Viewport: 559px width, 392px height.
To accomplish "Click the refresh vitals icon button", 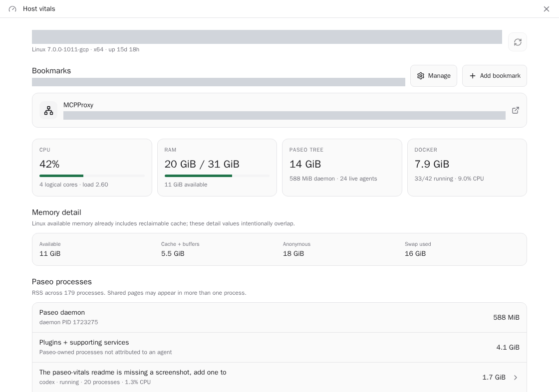I will [517, 42].
